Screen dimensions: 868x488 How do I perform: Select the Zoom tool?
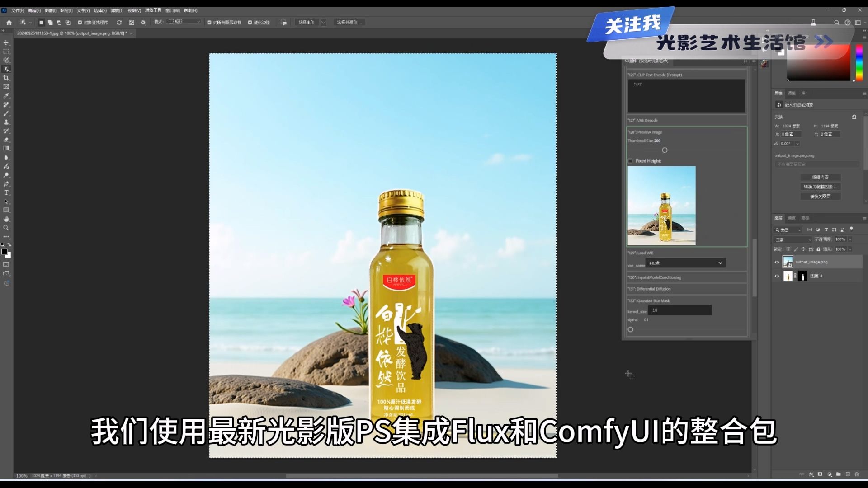6,228
